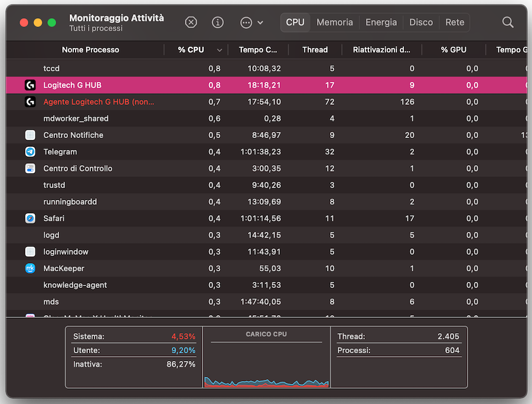Open process info with the (i) icon

click(x=218, y=22)
